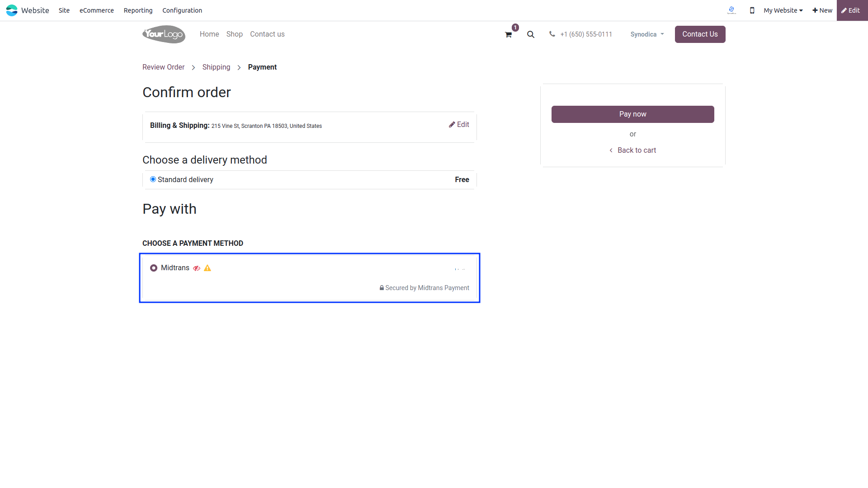Open the eCommerce menu
This screenshot has width=868, height=488.
(x=97, y=10)
